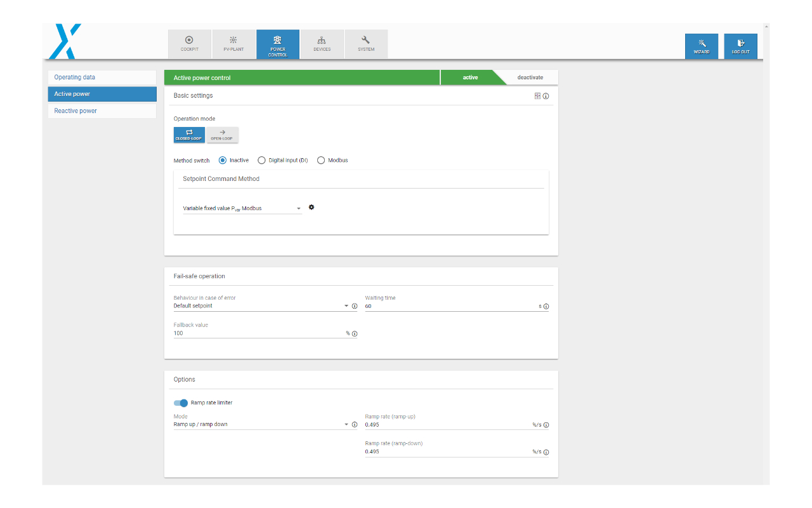The width and height of the screenshot is (812, 508).
Task: Disable the Ramp rate limiter switch
Action: [x=181, y=403]
